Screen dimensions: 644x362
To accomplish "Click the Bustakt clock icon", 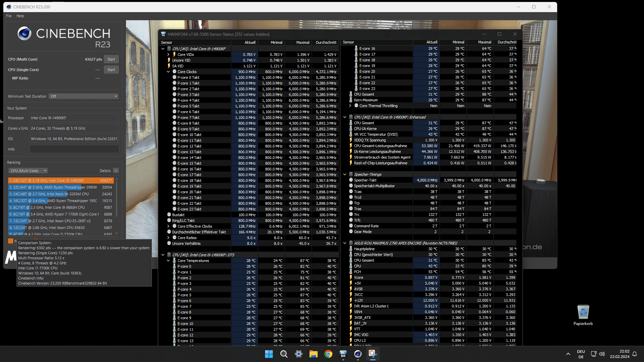I will (169, 215).
